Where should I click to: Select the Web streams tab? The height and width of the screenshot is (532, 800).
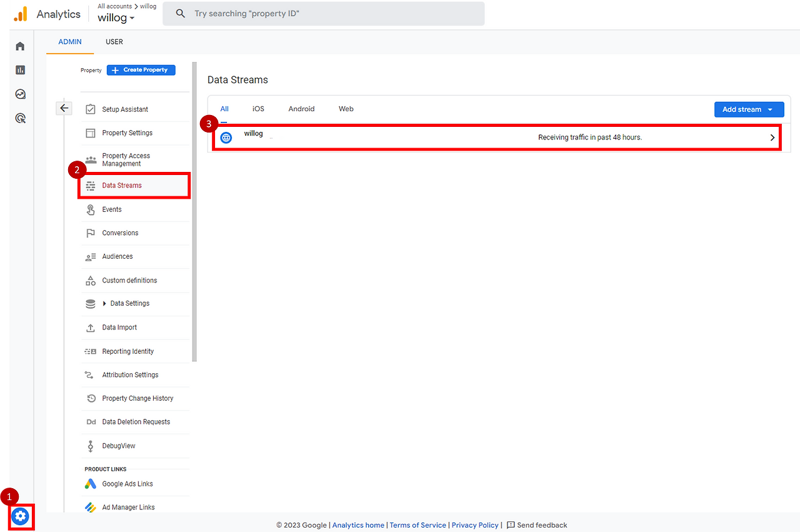346,109
